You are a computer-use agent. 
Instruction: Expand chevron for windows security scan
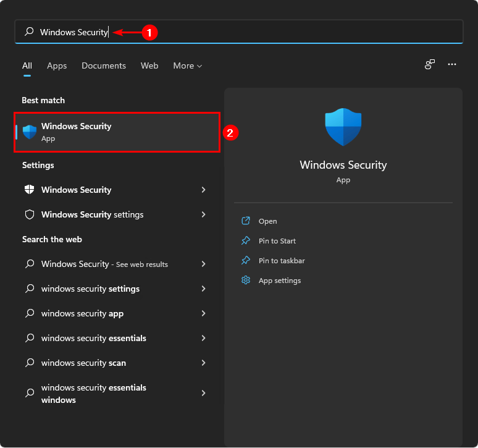tap(203, 363)
